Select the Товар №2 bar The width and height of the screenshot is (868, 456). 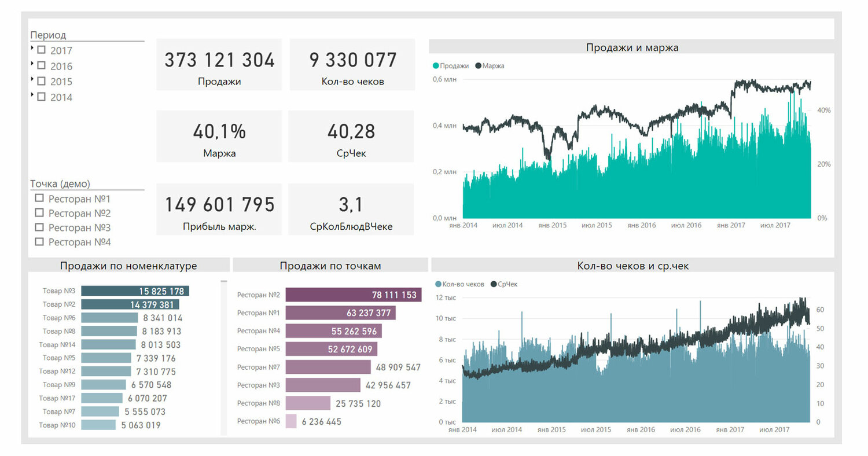tap(130, 304)
